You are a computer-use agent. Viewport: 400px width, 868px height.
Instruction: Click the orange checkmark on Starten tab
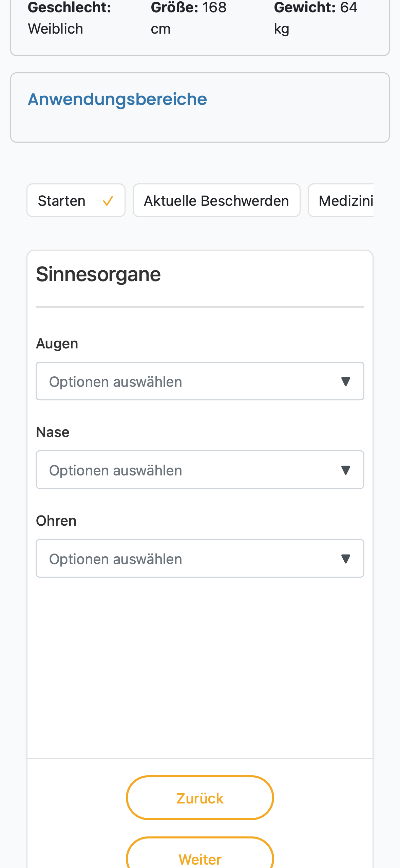tap(108, 201)
